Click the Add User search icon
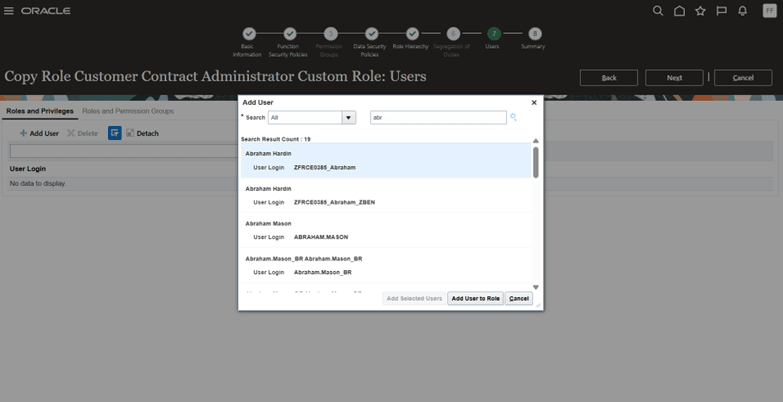The height and width of the screenshot is (402, 783). coord(513,117)
